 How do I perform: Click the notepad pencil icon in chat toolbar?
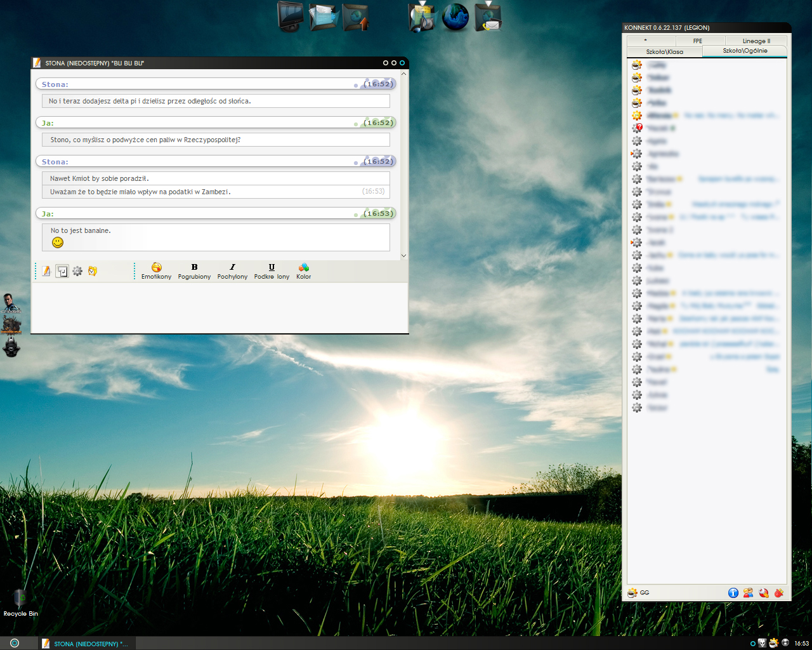46,271
